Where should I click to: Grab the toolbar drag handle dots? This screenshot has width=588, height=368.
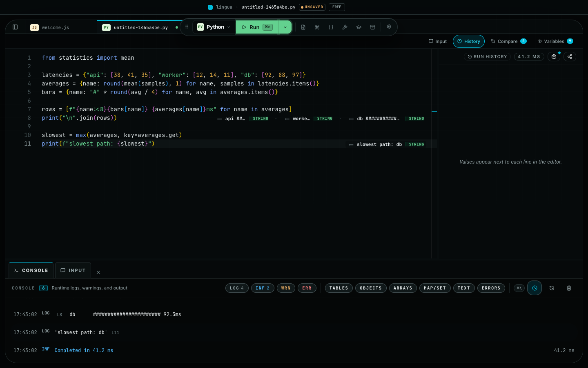pos(187,27)
